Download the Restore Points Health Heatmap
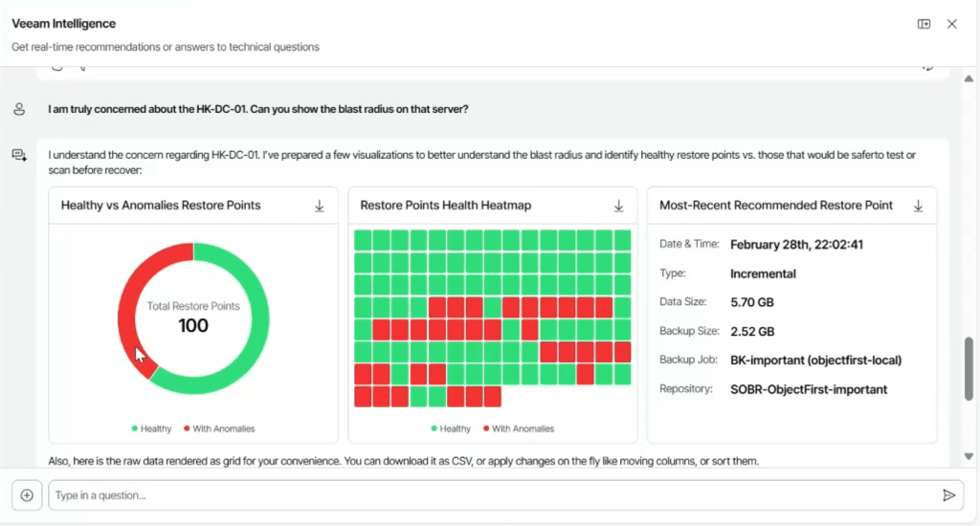980x526 pixels. coord(619,206)
